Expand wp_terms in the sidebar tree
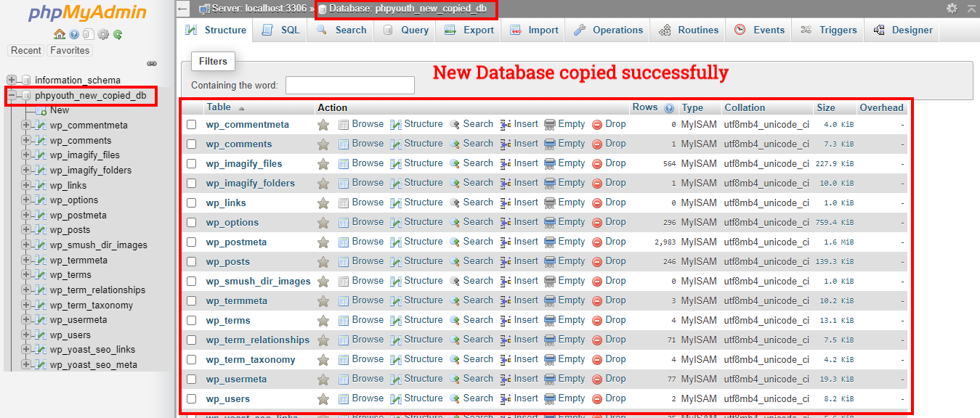 tap(26, 275)
